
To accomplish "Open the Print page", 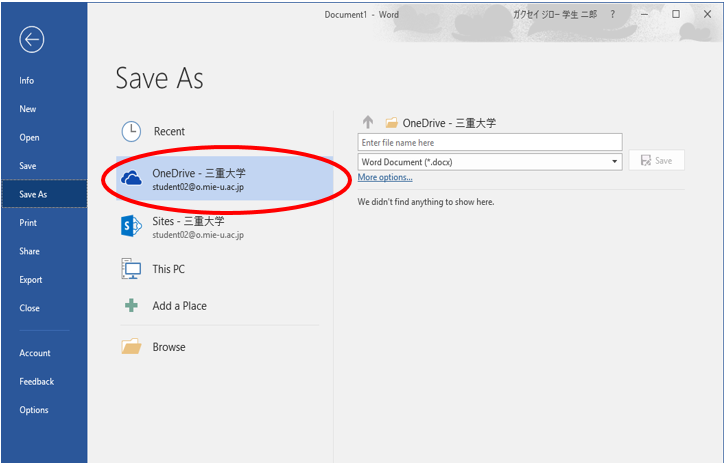I will tap(28, 223).
